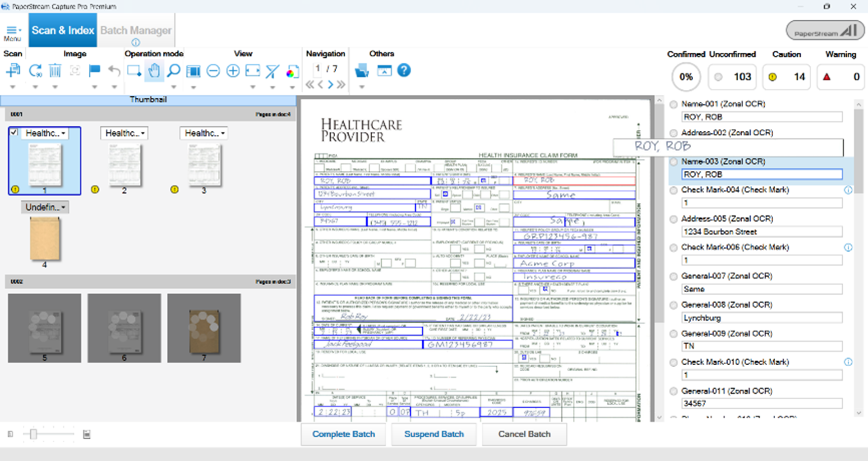
Task: Select the hand pan tool
Action: coord(154,71)
